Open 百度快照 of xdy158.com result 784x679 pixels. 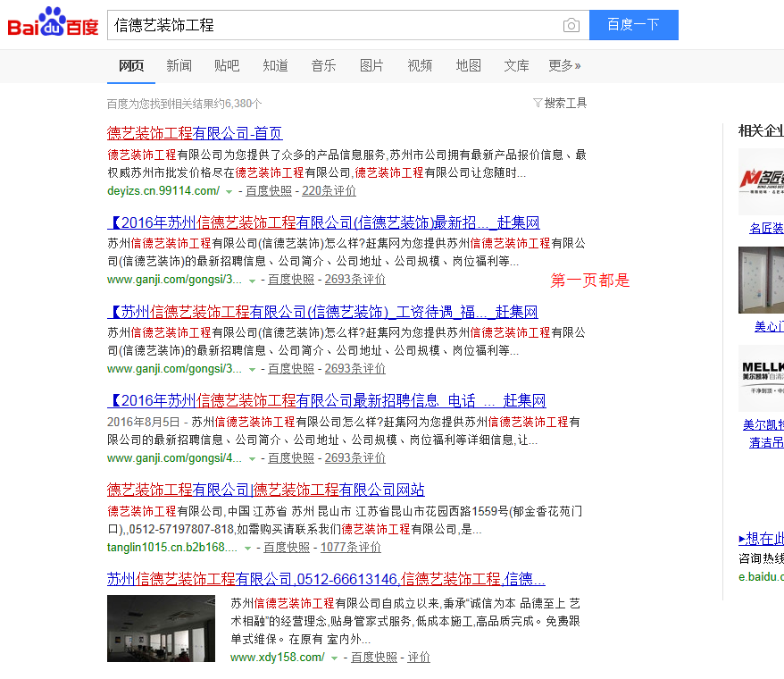374,658
